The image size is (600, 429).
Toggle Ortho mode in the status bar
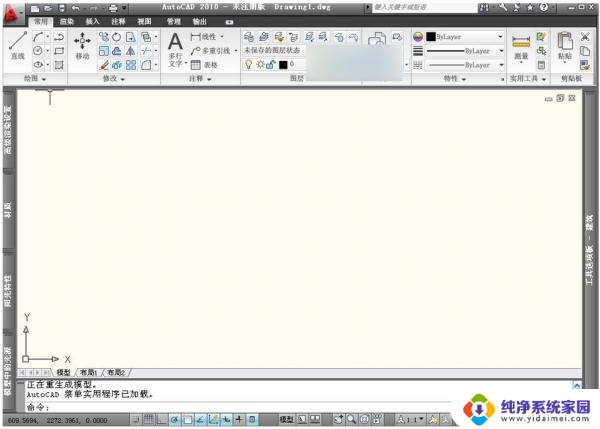click(161, 419)
